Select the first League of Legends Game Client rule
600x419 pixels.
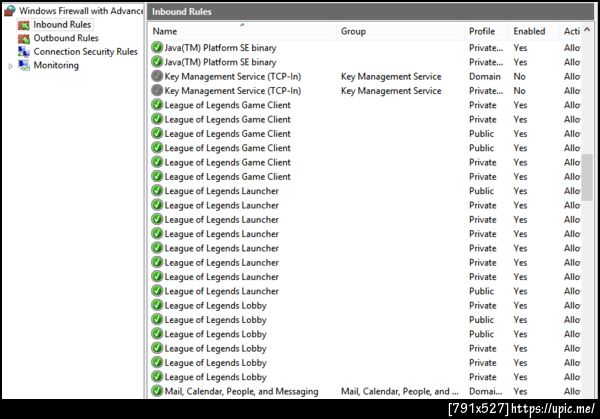click(228, 105)
